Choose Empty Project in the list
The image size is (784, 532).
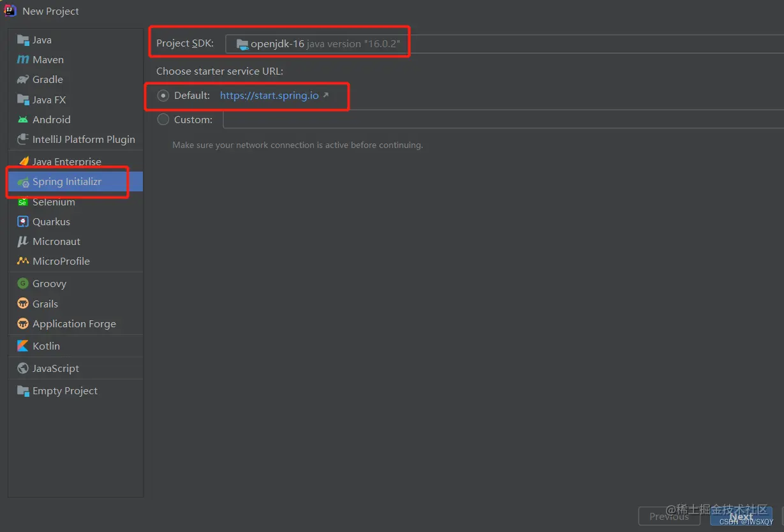click(75, 391)
